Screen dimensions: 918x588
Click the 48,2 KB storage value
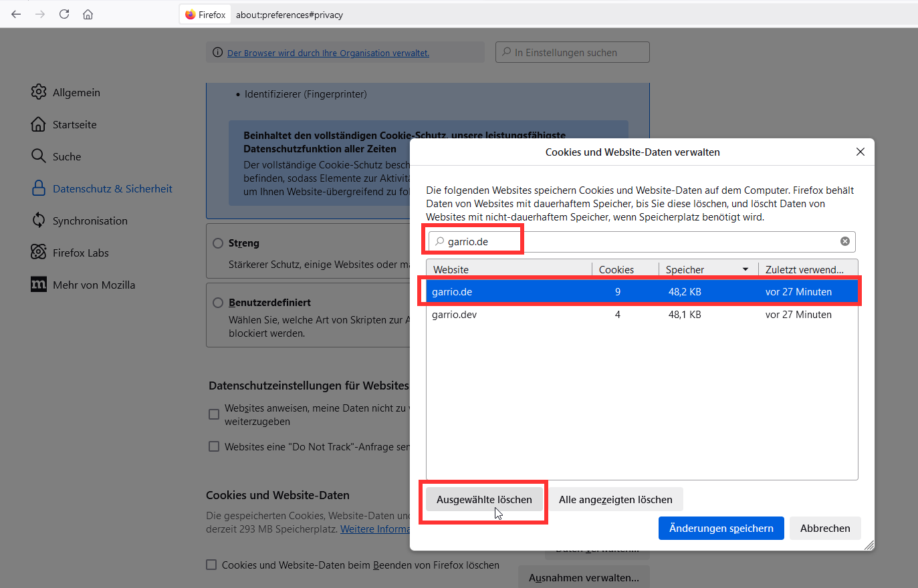tap(685, 291)
